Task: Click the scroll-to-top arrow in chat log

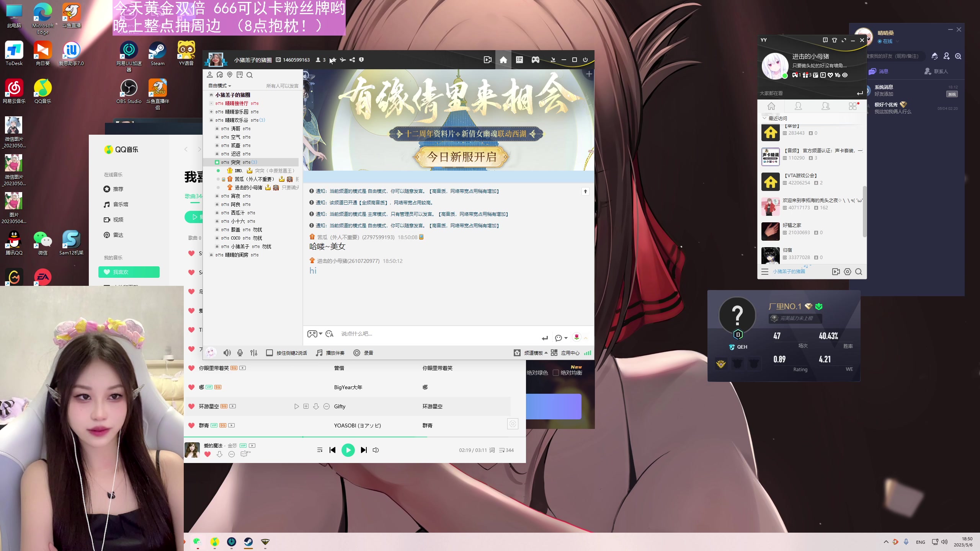Action: pyautogui.click(x=585, y=191)
